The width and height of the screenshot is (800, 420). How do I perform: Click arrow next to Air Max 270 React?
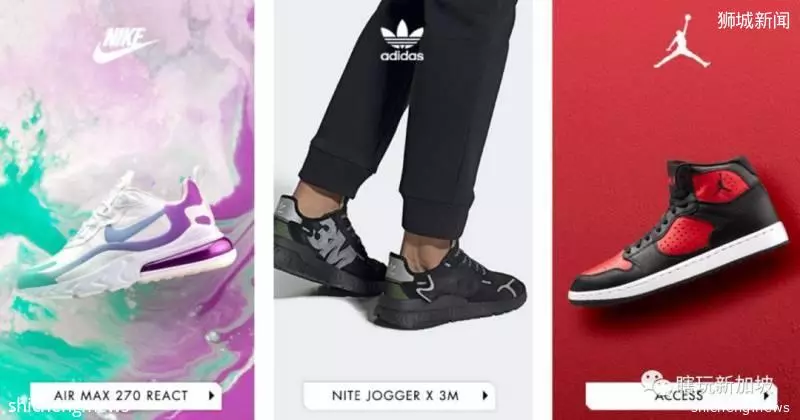[x=211, y=396]
